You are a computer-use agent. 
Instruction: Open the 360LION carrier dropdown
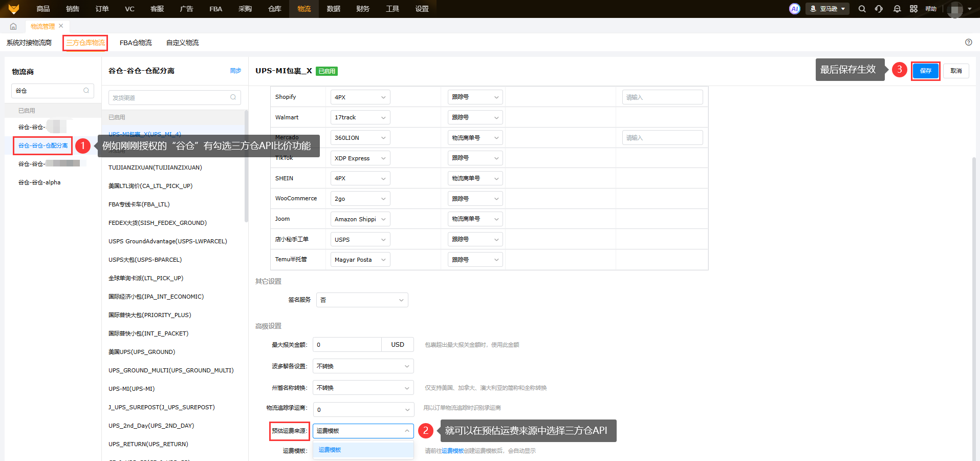[360, 138]
